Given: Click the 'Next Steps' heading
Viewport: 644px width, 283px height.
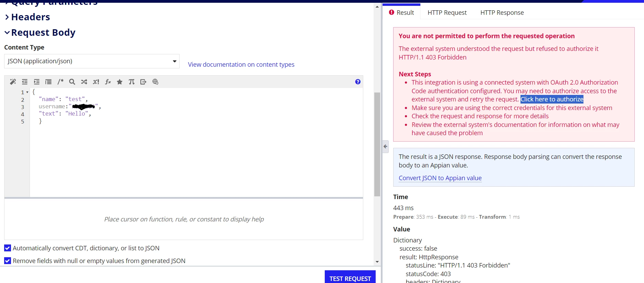Looking at the screenshot, I should (x=415, y=74).
